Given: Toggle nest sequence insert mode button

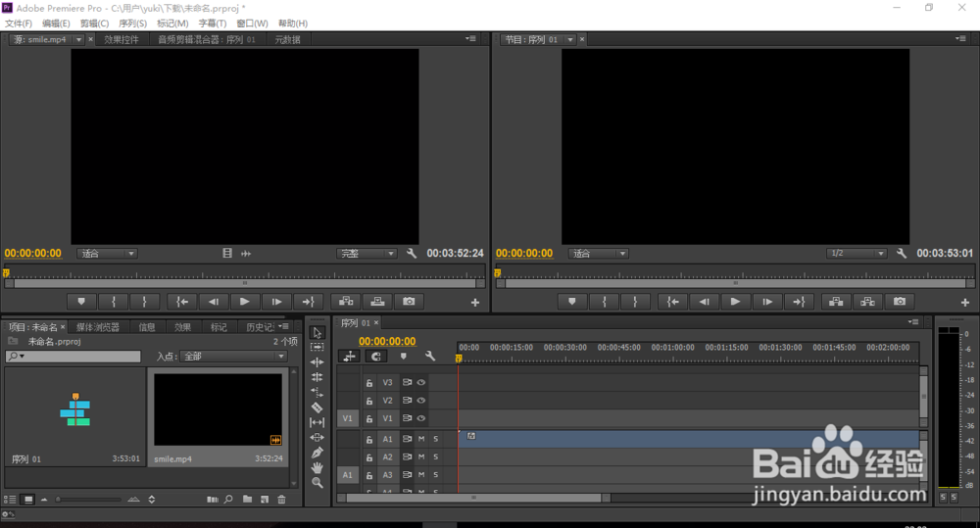Looking at the screenshot, I should [350, 357].
